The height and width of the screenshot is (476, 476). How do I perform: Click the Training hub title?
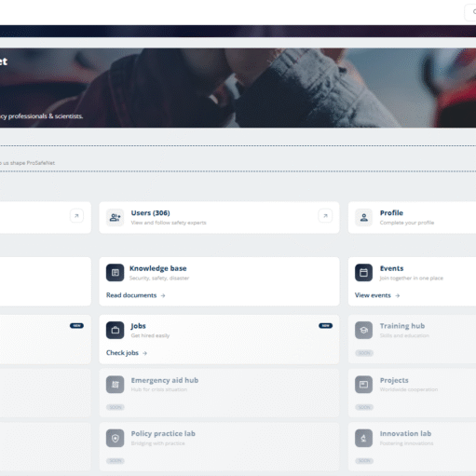click(402, 326)
